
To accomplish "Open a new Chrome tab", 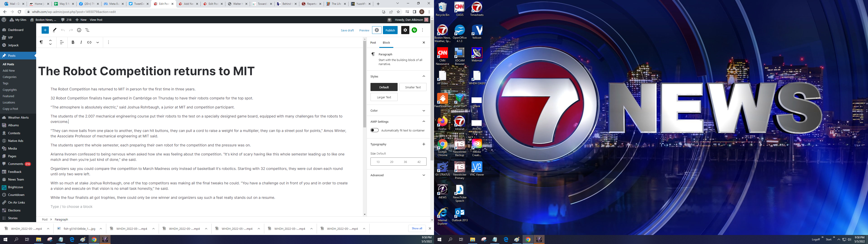I will pyautogui.click(x=378, y=4).
